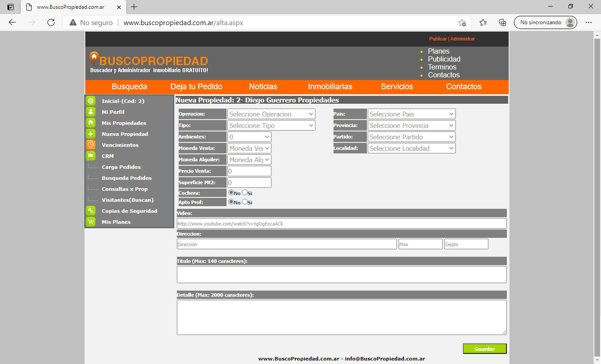Open Busqueda Pedidos in the sidebar
This screenshot has width=601, height=364.
coord(127,178)
